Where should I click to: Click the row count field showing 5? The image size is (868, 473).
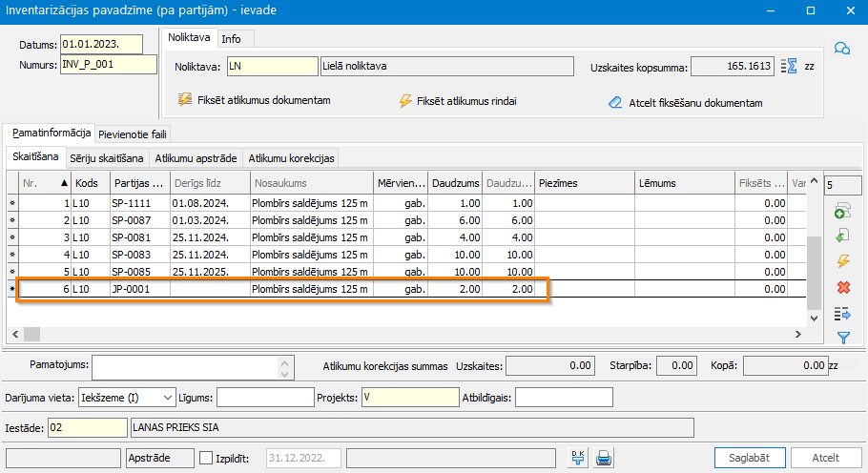pyautogui.click(x=842, y=185)
